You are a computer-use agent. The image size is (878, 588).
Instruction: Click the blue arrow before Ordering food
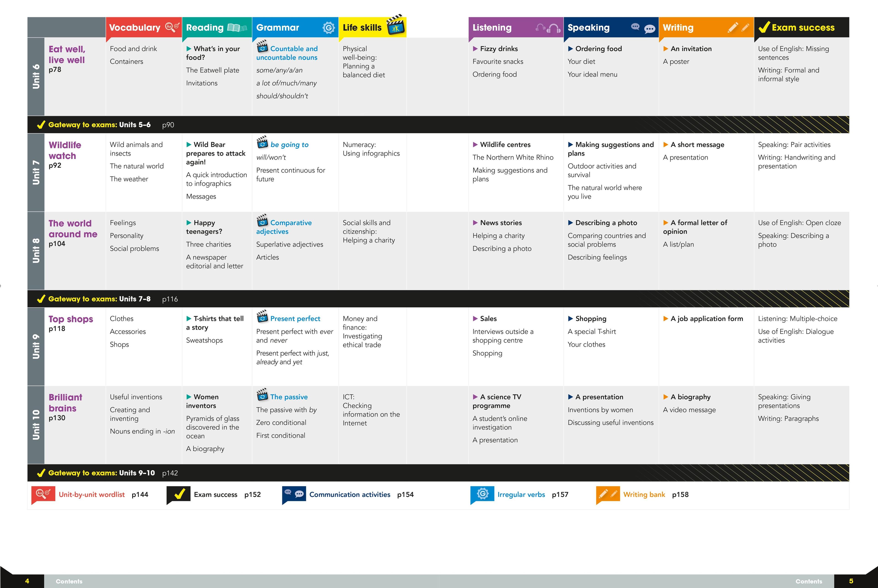point(570,49)
